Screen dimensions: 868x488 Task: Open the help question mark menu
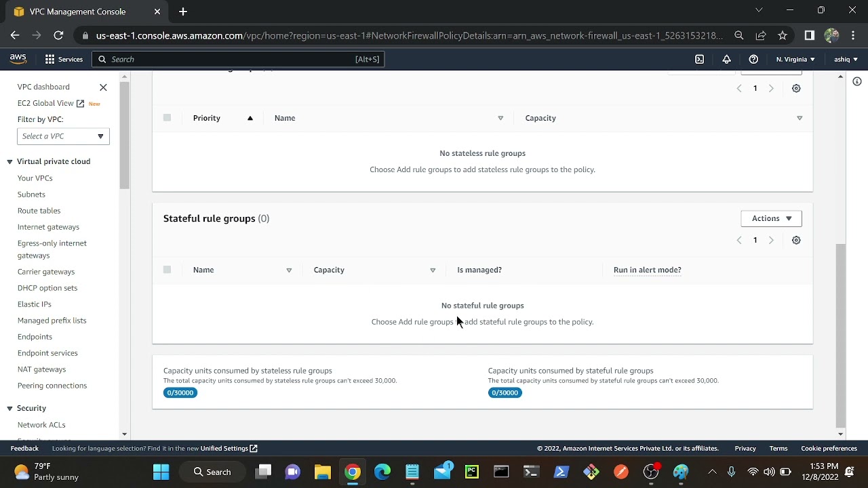click(753, 59)
